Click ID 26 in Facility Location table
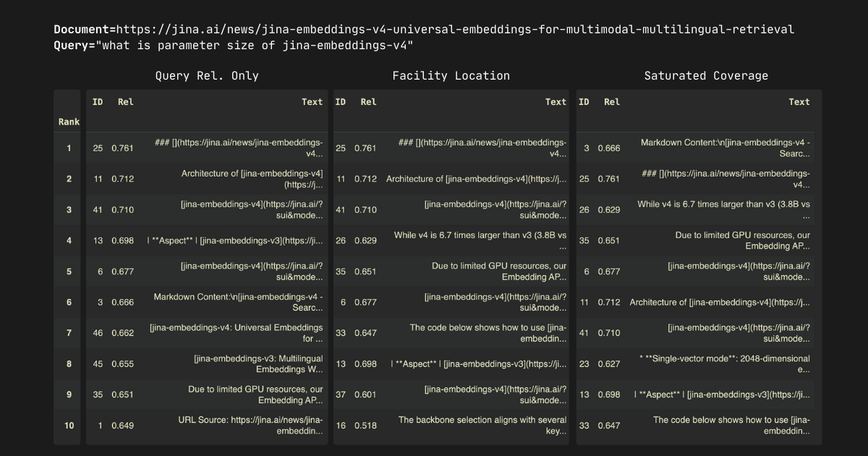 (341, 240)
